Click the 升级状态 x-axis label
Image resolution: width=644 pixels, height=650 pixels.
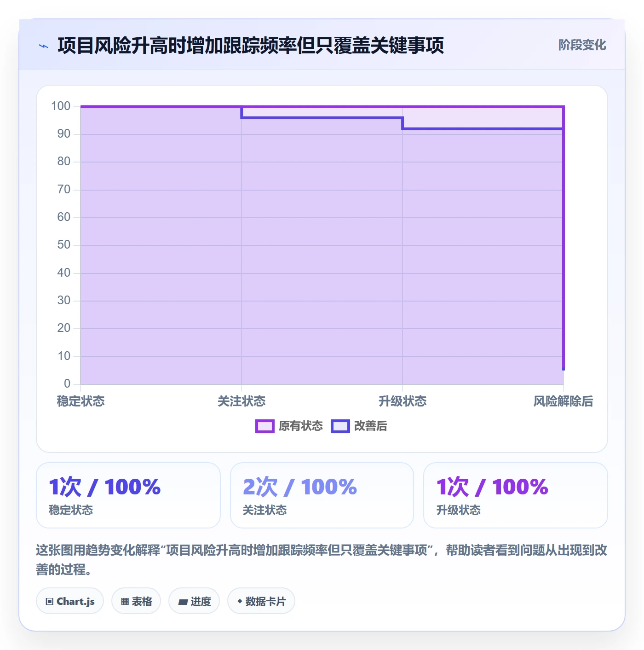tap(402, 401)
